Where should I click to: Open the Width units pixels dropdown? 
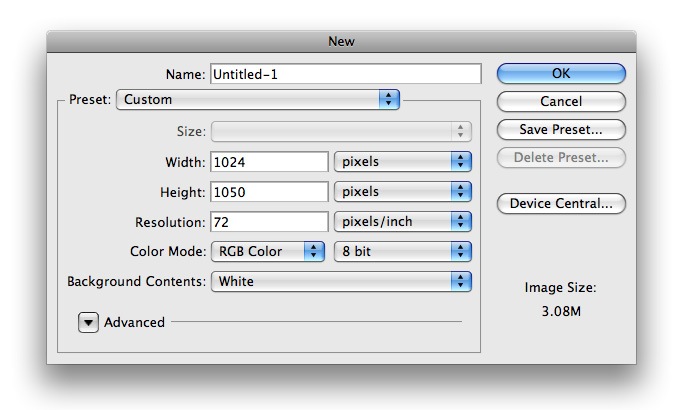tap(403, 162)
